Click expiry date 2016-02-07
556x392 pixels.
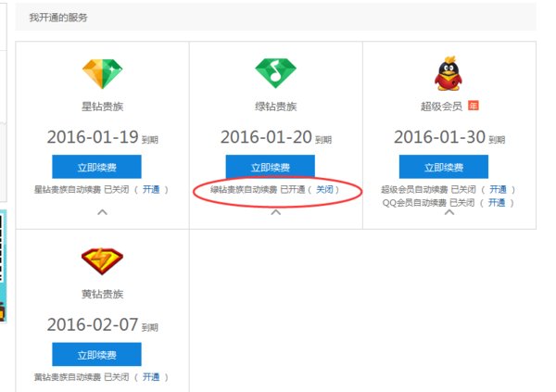coord(93,324)
